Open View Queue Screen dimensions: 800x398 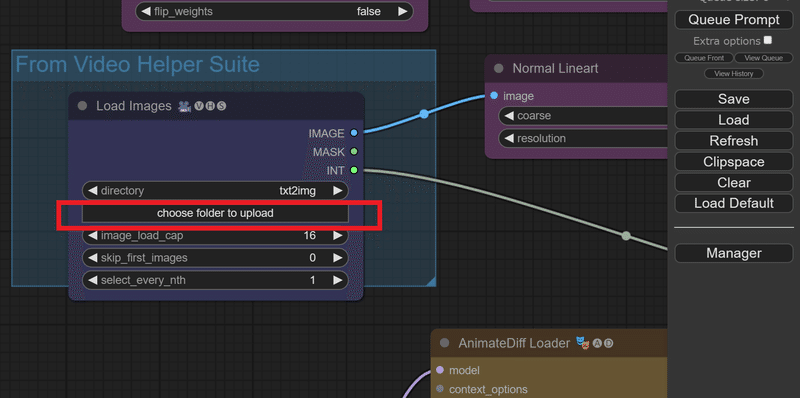[763, 58]
